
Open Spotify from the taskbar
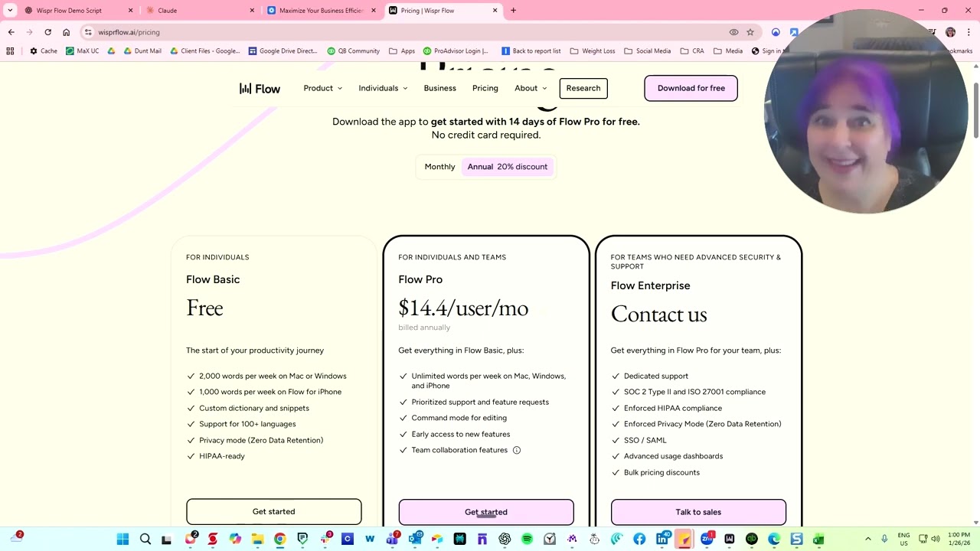pyautogui.click(x=527, y=540)
